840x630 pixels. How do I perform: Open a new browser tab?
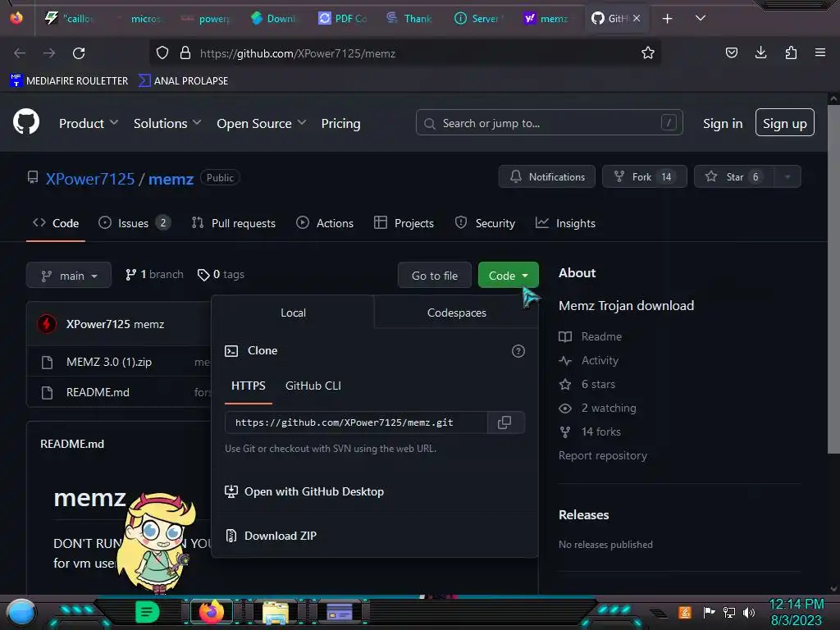[667, 19]
